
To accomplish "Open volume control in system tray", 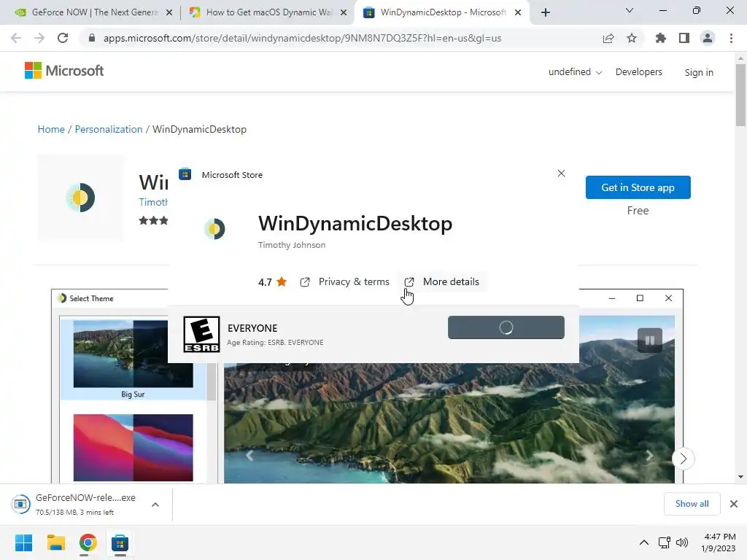I will pos(682,542).
